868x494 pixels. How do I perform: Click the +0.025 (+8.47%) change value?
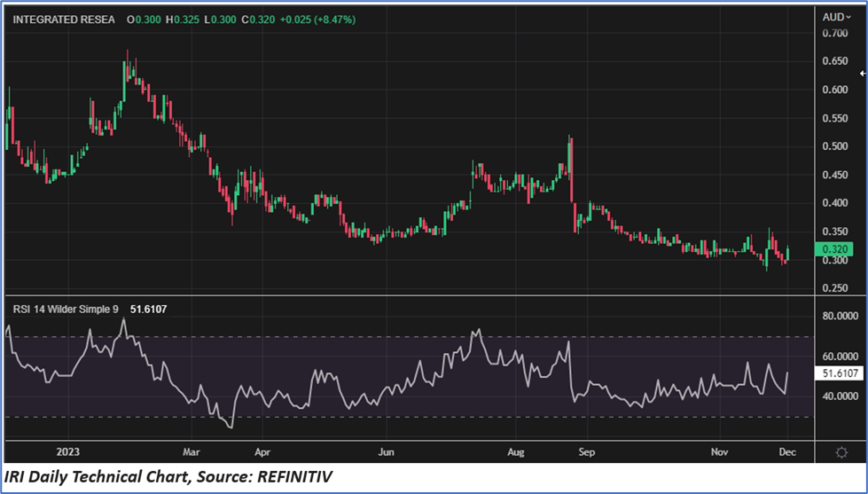pos(318,20)
